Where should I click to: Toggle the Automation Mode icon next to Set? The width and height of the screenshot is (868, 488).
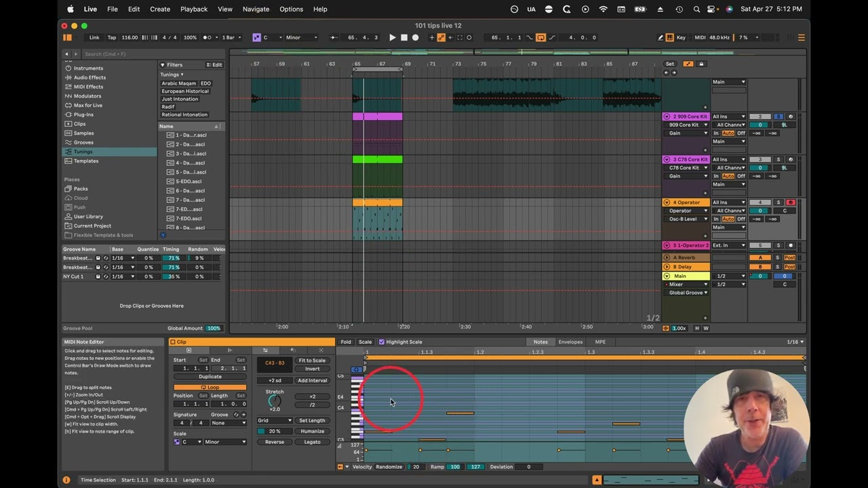[688, 64]
